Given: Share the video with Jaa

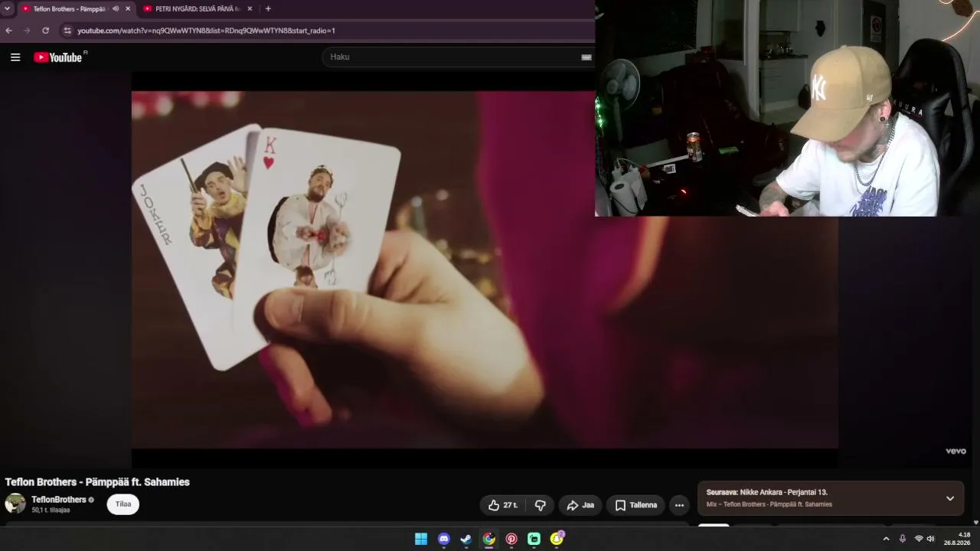Looking at the screenshot, I should tap(580, 505).
